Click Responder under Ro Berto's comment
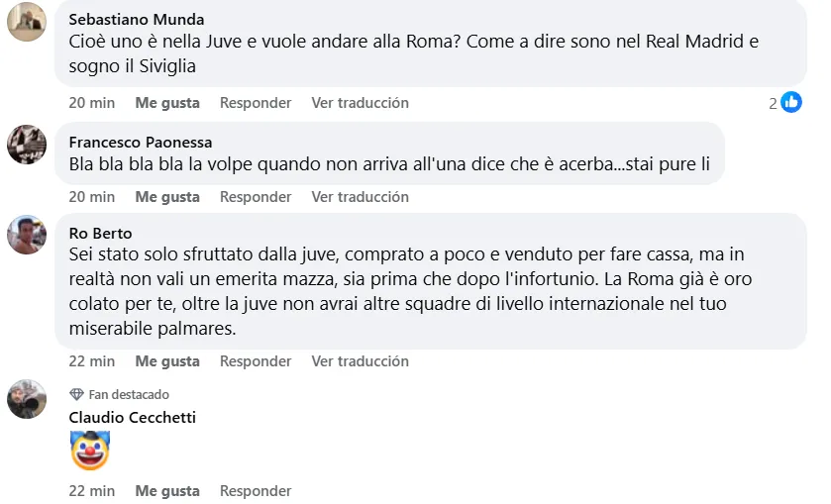This screenshot has height=504, width=831. pos(256,361)
